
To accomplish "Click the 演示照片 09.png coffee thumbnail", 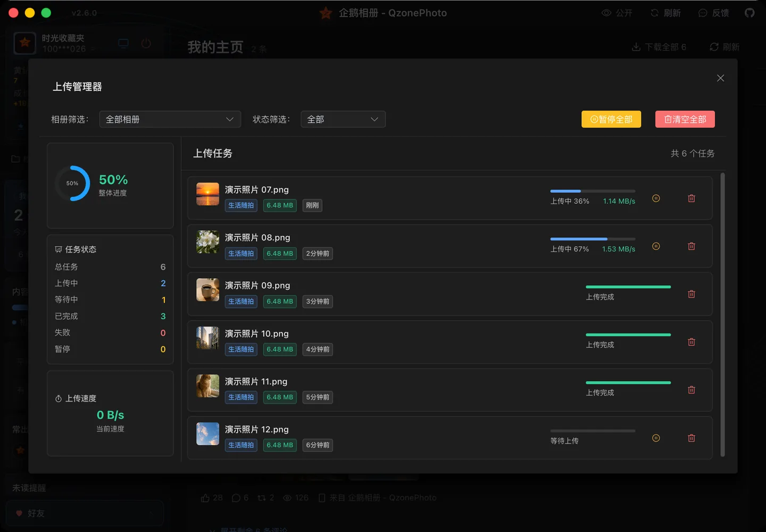I will pyautogui.click(x=207, y=290).
